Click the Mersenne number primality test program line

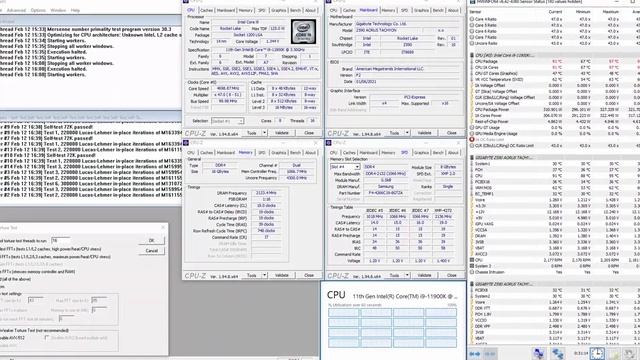tap(86, 29)
